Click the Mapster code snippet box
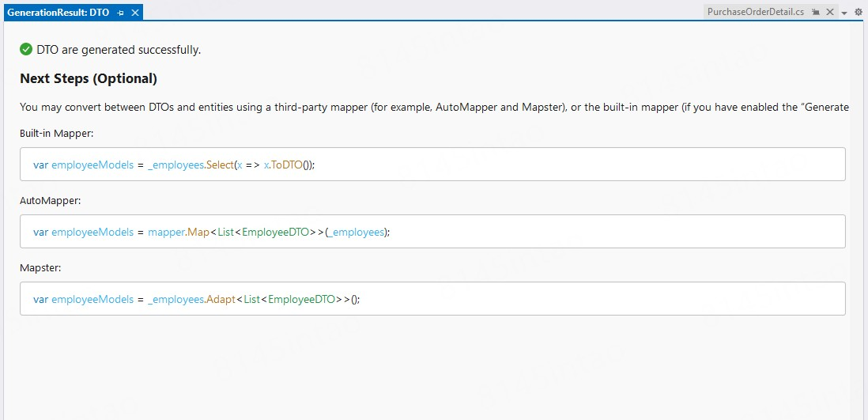This screenshot has height=420, width=868. point(553,299)
